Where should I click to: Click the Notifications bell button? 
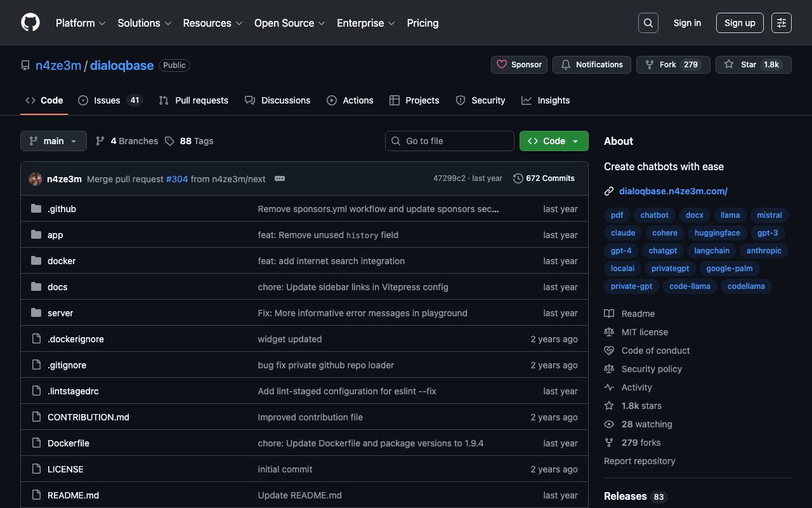click(x=591, y=65)
